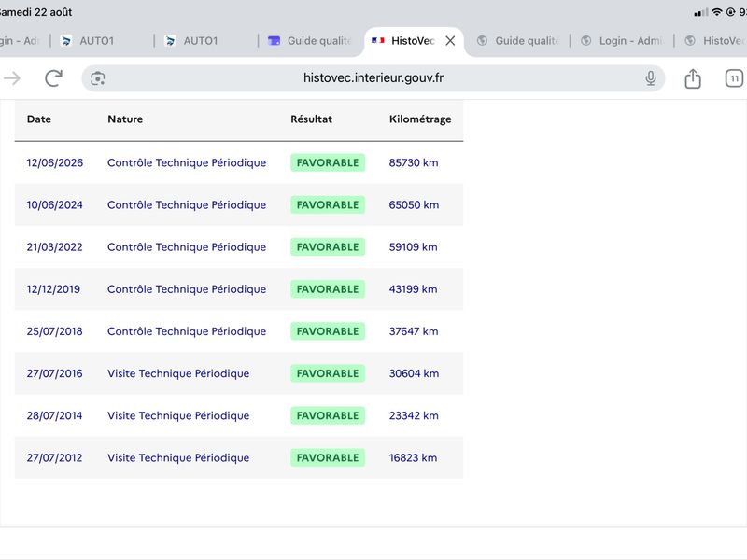The width and height of the screenshot is (747, 560).
Task: Open the Guide qualité tab with the compass icon
Action: (x=518, y=41)
